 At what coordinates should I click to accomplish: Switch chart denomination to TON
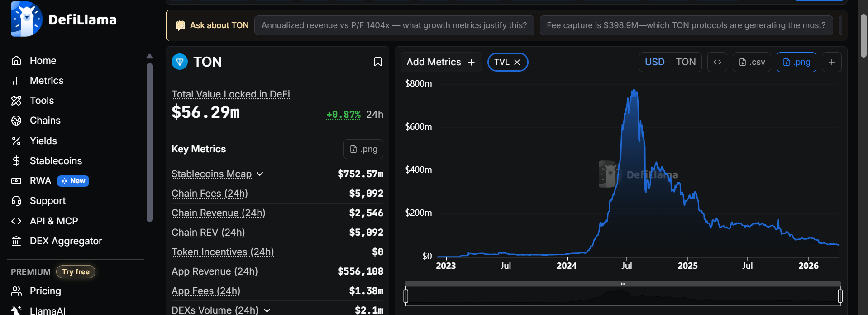(x=686, y=62)
